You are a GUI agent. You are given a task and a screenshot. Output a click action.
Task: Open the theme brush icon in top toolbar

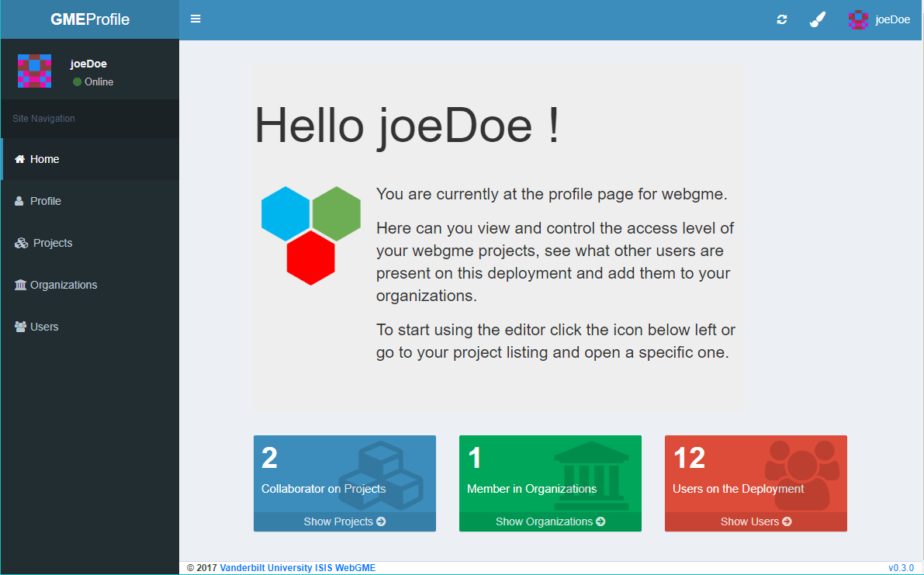817,19
